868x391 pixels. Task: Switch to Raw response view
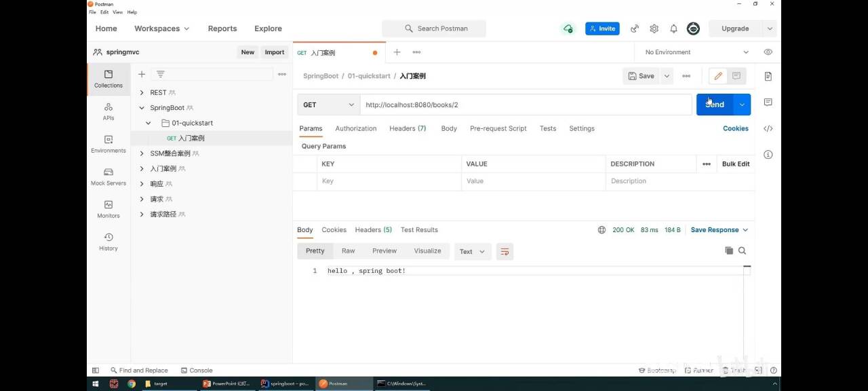348,251
